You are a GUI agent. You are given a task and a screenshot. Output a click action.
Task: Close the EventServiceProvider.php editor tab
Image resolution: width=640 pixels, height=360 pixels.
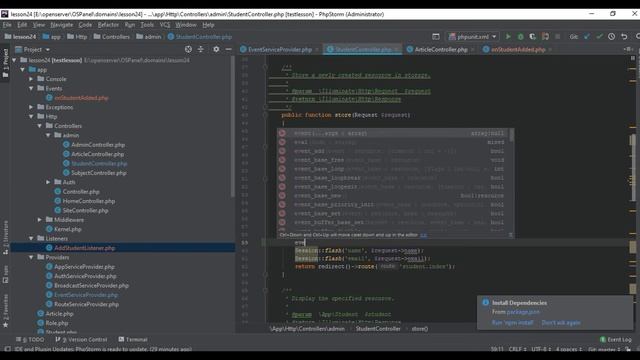(x=317, y=49)
